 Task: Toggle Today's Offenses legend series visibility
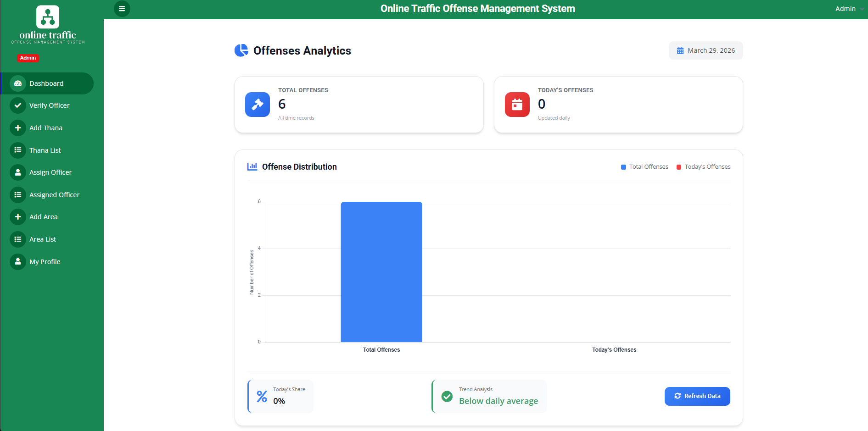703,167
